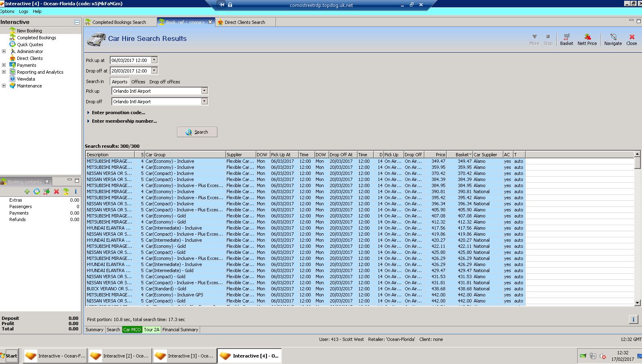Viewport: 642px width, 364px height.
Task: Select Passengers row in Booking contents
Action: coord(41,206)
